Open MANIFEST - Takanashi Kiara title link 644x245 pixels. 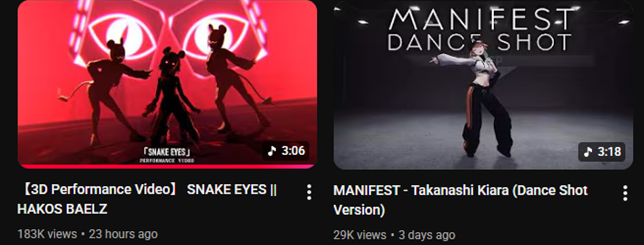460,200
